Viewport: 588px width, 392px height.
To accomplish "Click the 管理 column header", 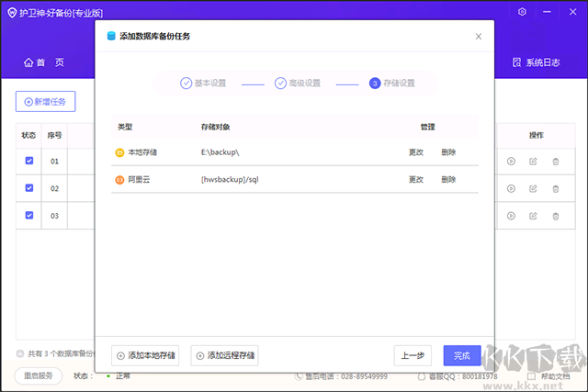I will (427, 127).
